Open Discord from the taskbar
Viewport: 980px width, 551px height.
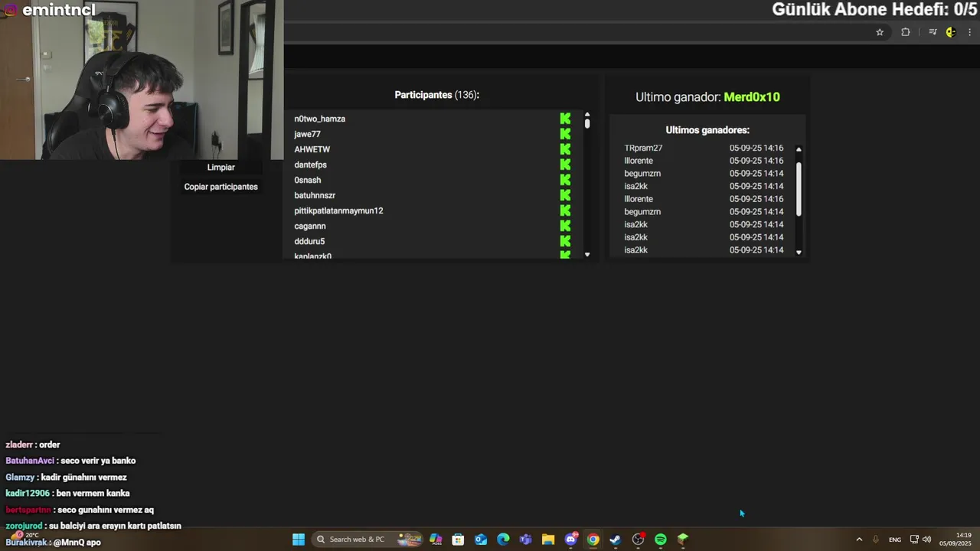571,540
